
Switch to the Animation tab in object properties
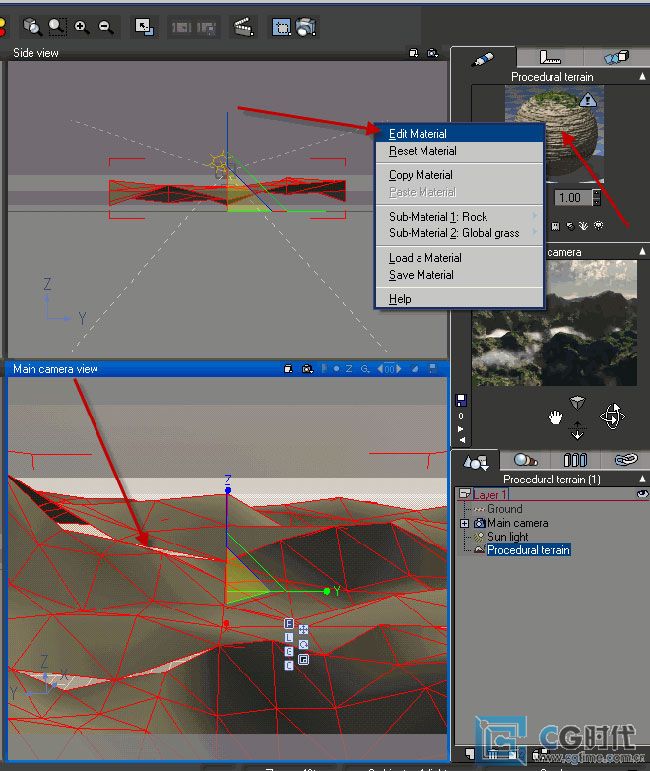(616, 58)
